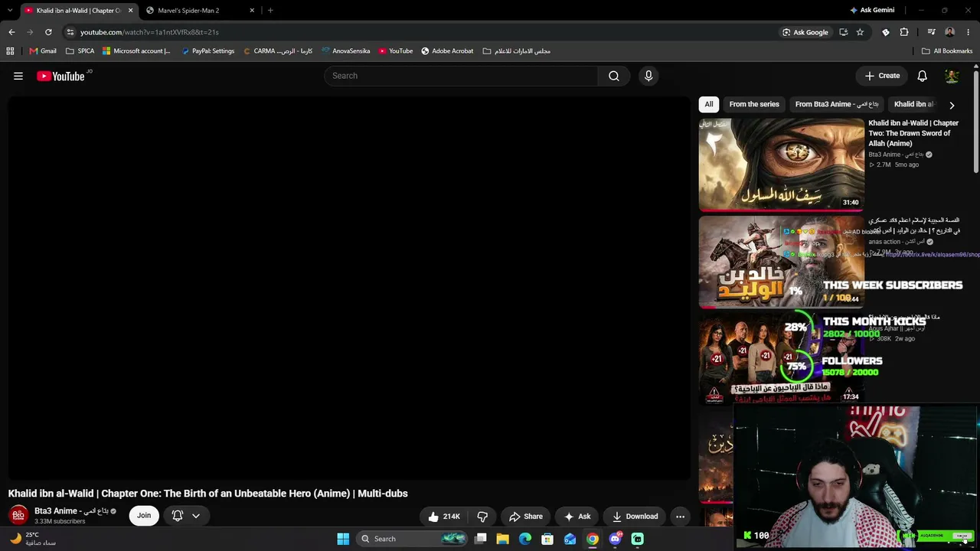Open PayPal: Settings bookmark
This screenshot has height=551, width=980.
tap(208, 51)
